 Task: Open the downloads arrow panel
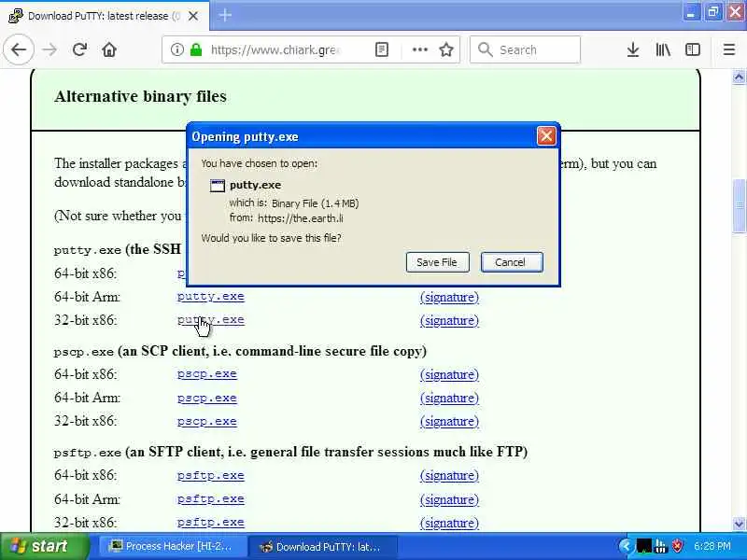(633, 49)
